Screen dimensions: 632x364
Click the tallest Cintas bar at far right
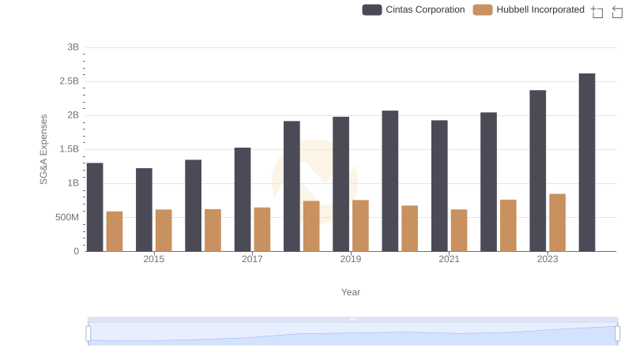point(587,163)
